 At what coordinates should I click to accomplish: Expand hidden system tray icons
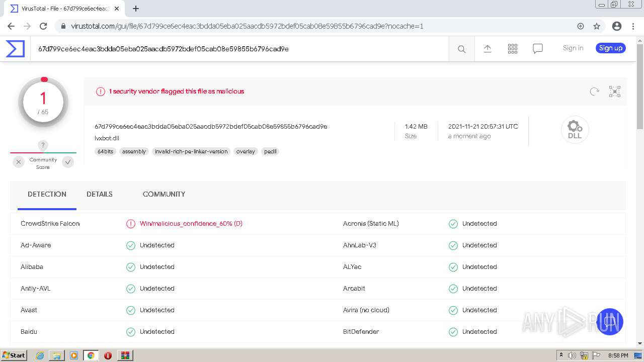[561, 355]
